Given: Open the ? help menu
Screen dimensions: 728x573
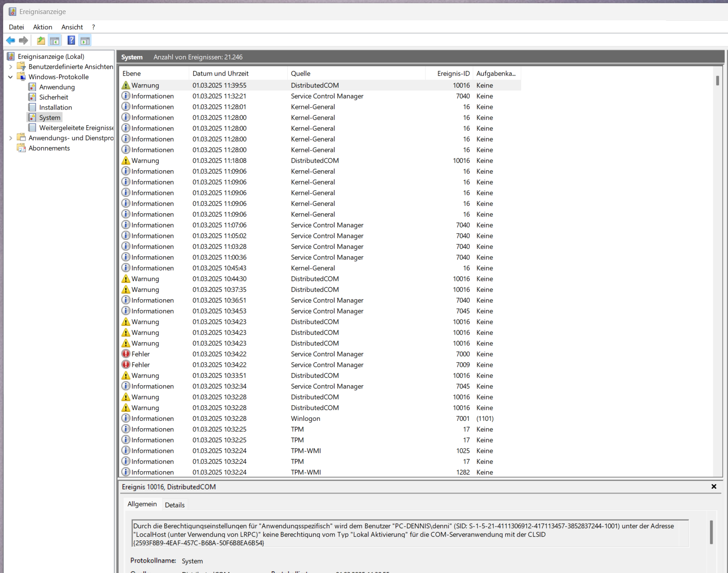Looking at the screenshot, I should coord(93,27).
